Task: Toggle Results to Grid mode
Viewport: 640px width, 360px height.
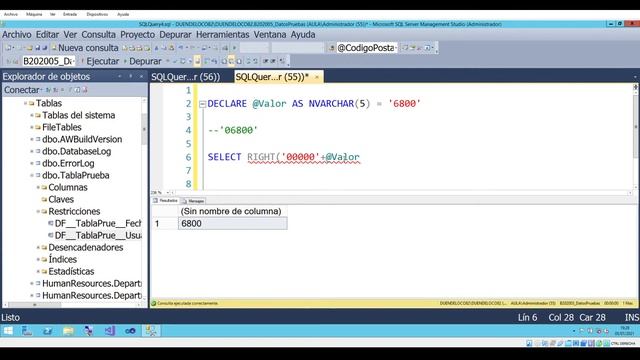Action: tap(231, 61)
